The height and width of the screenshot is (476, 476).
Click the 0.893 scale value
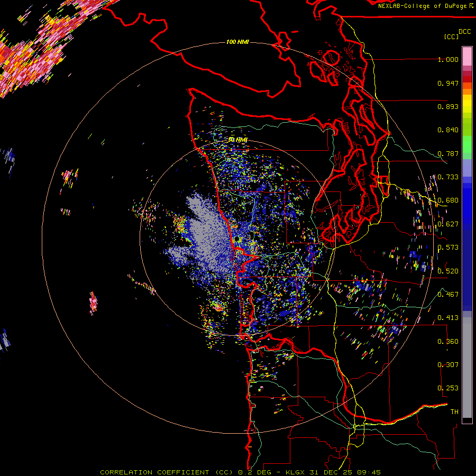[x=448, y=106]
